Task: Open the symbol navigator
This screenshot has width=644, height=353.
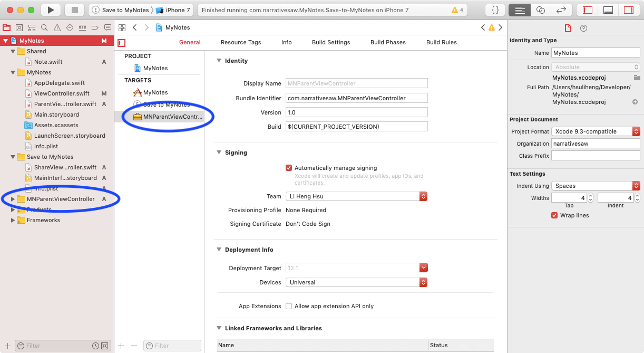Action: pos(32,27)
